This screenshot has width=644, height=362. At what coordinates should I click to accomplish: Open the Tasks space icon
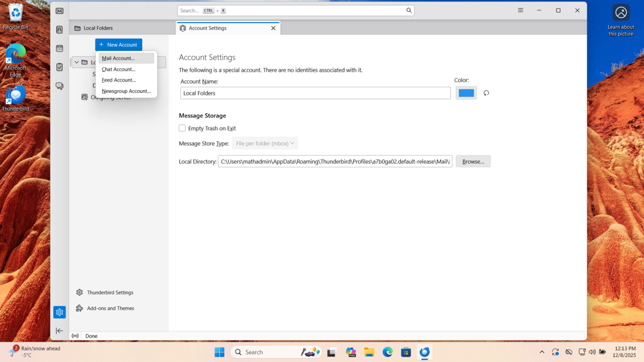tap(60, 67)
